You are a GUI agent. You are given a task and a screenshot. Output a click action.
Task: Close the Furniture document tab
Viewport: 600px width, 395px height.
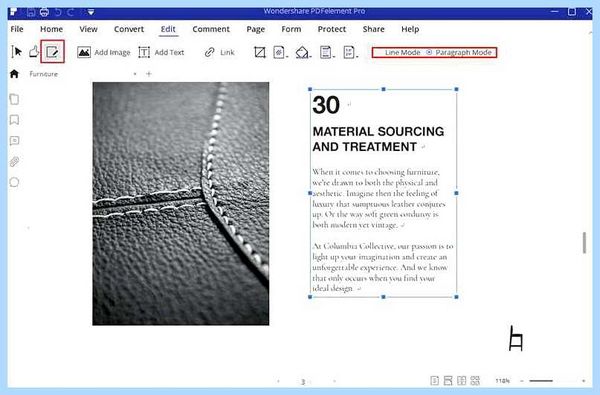click(135, 74)
